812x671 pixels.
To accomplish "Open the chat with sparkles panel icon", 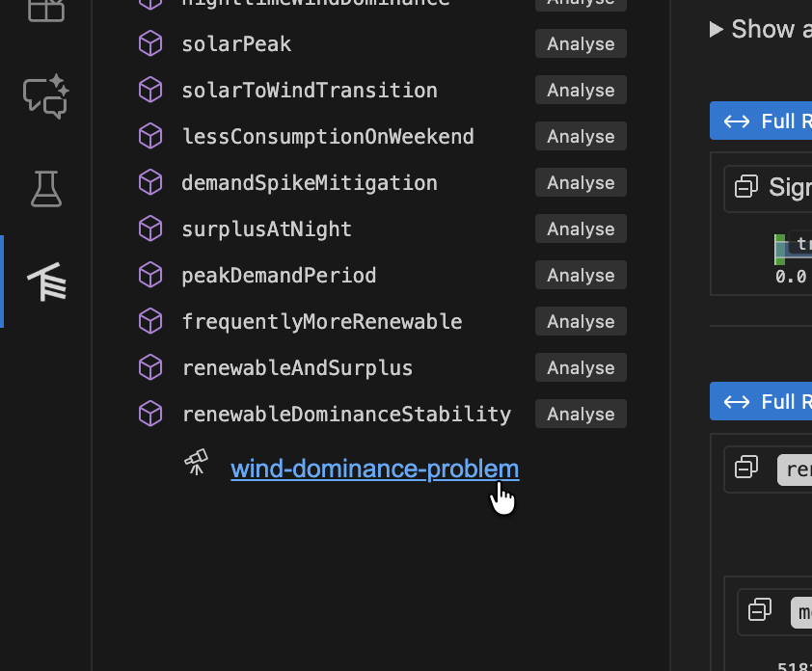I will (44, 96).
